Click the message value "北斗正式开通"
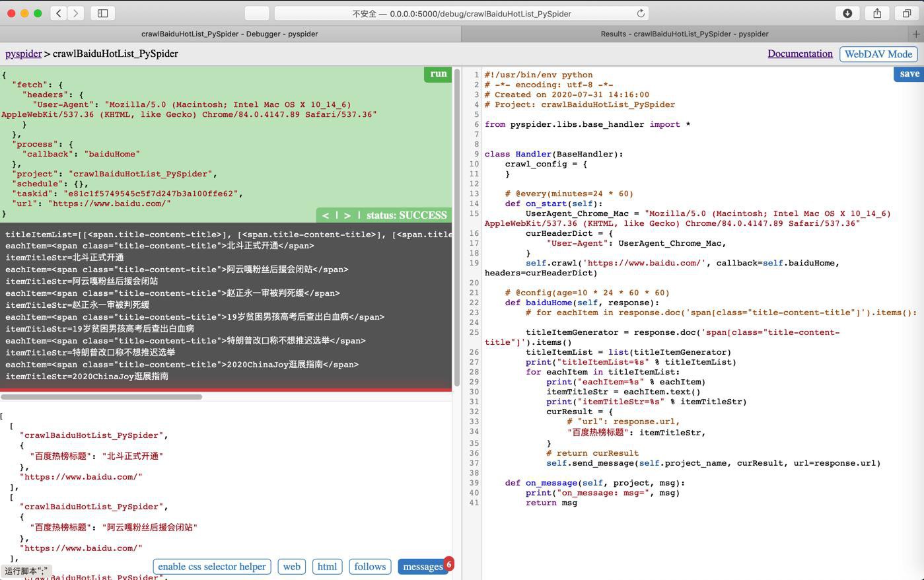This screenshot has height=580, width=924. [132, 456]
